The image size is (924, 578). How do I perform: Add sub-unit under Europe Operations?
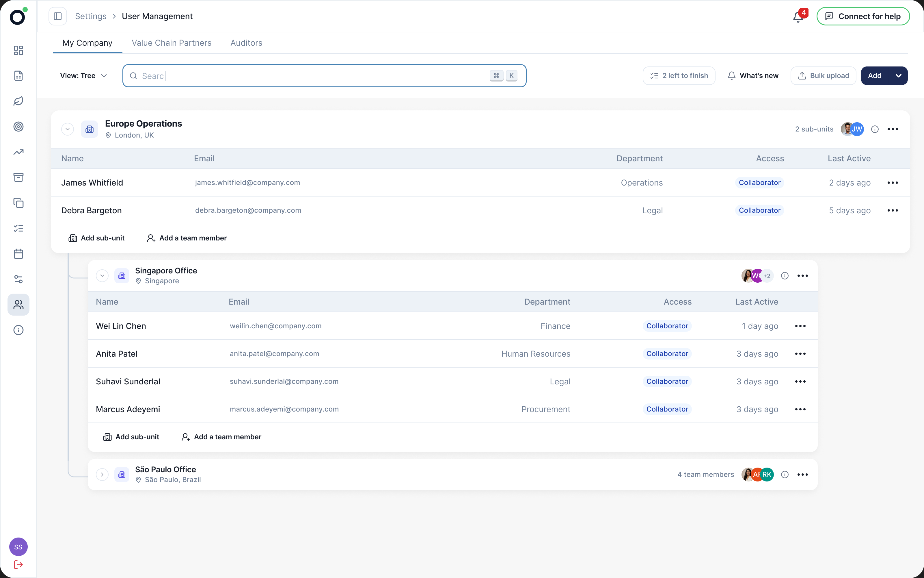(x=96, y=238)
